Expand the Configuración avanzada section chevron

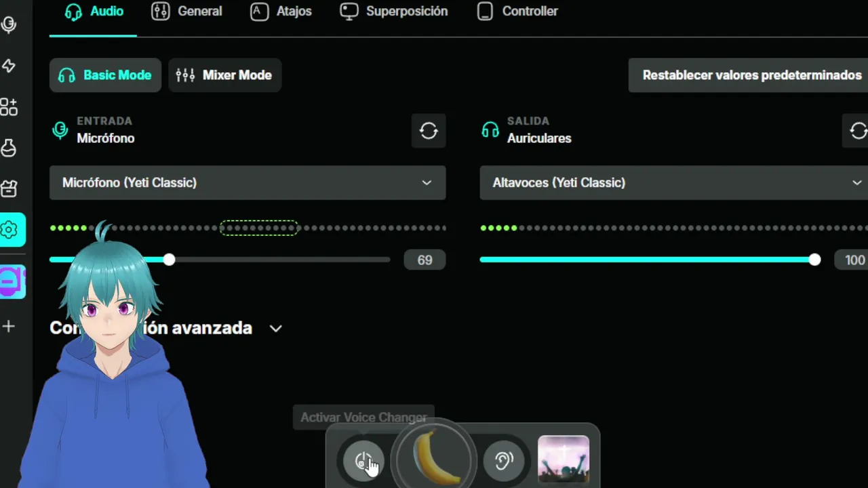click(275, 329)
